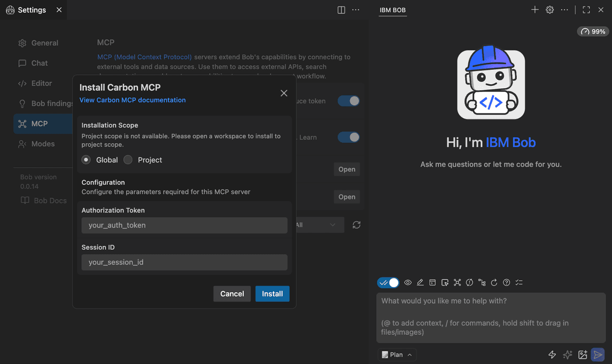Click the MCP auto-approve icon in chat toolbar

(x=457, y=282)
